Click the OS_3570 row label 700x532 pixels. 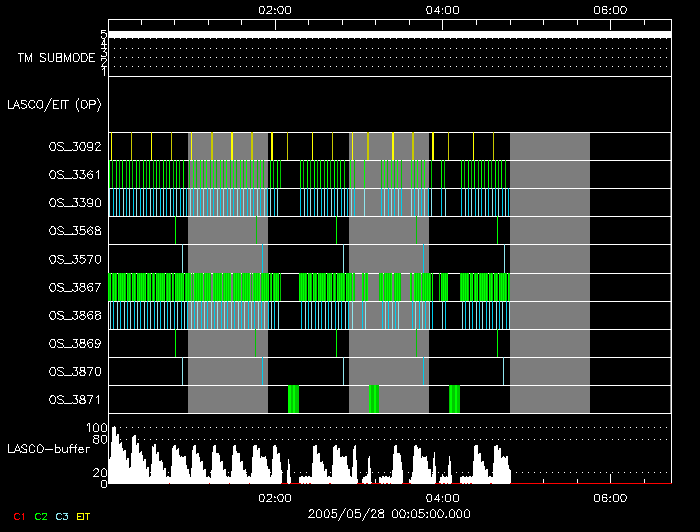click(75, 259)
